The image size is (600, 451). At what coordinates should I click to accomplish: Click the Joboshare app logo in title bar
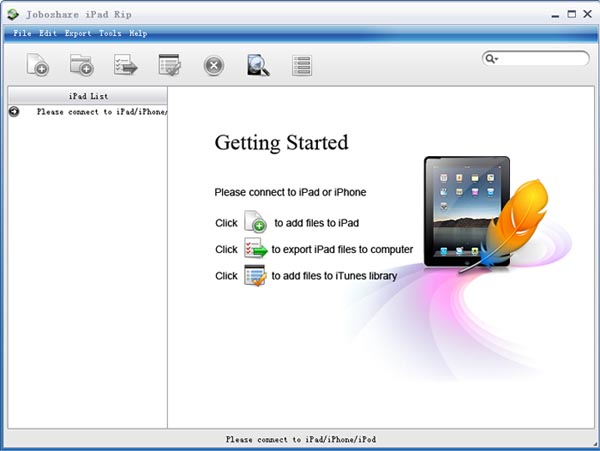(13, 15)
